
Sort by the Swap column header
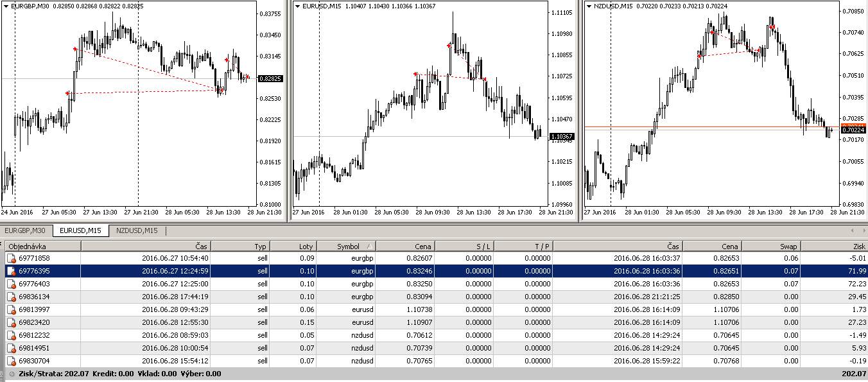coord(771,246)
